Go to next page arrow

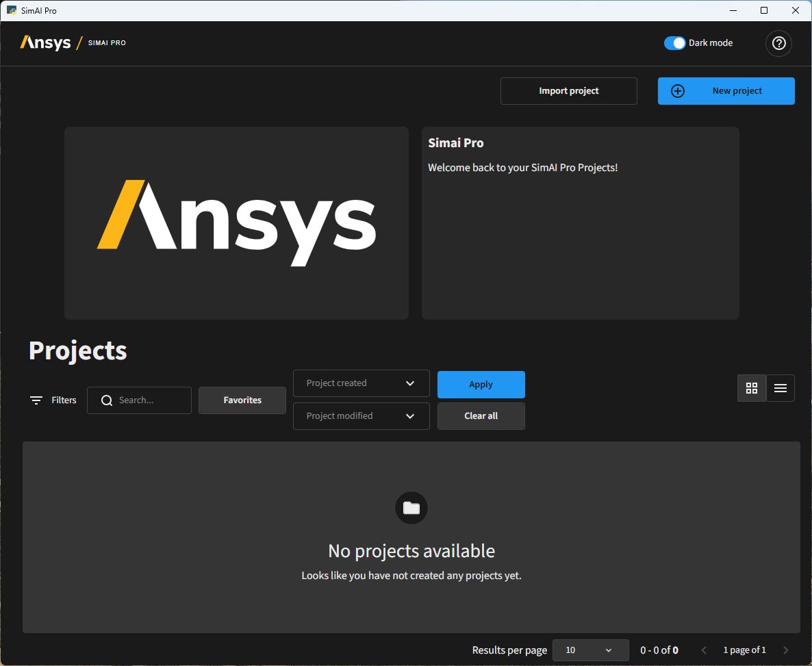coord(785,650)
